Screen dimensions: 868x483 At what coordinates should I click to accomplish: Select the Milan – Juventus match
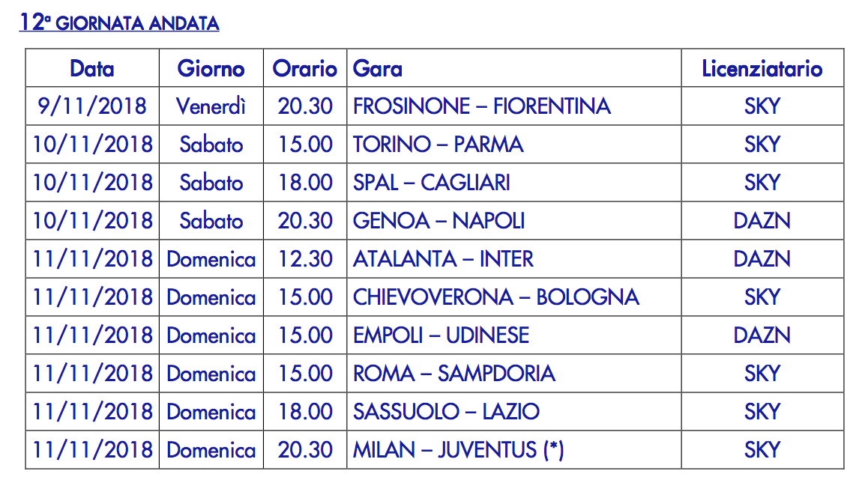[x=458, y=450]
